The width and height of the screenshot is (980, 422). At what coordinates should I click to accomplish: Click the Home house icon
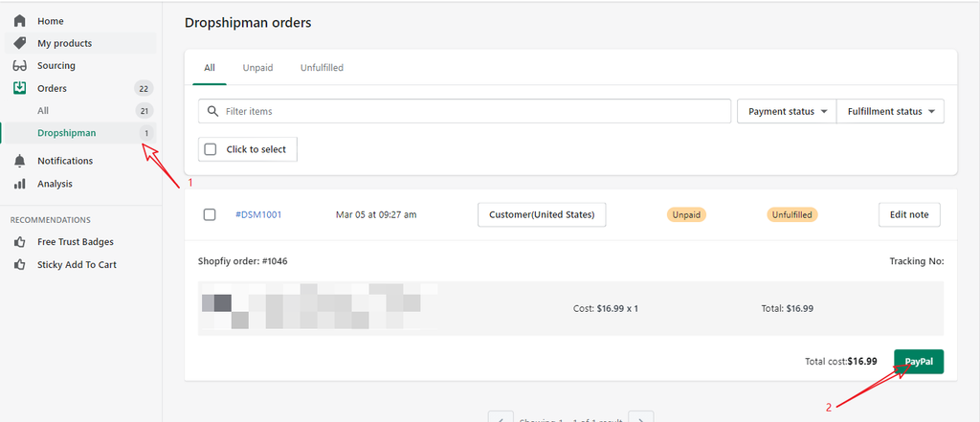click(19, 20)
